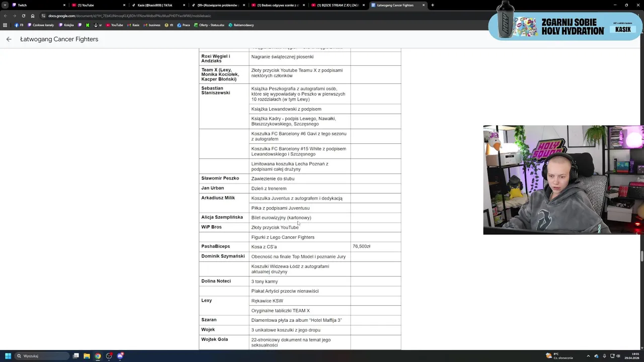Select the Koszulka FC Barcelony #6 Gavi cell

coord(300,136)
